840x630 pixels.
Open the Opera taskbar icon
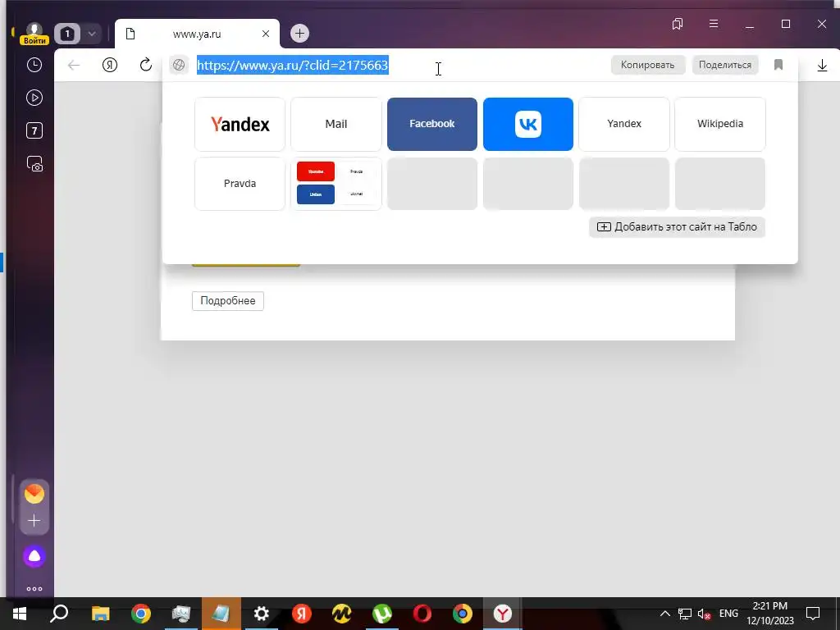[x=422, y=614]
